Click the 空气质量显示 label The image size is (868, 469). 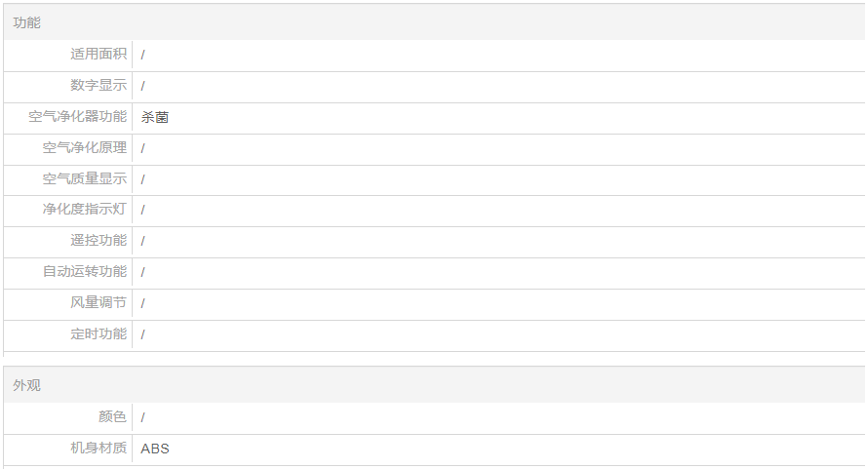[x=85, y=179]
